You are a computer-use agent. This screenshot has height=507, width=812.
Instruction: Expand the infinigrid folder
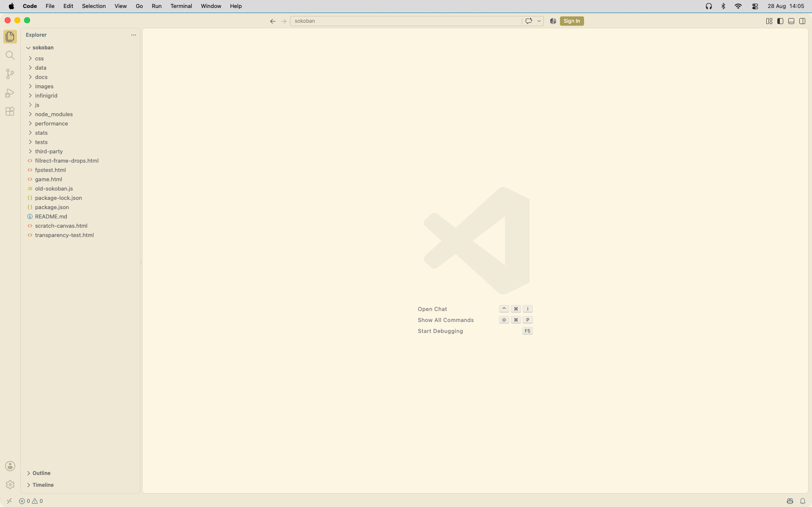80,96
